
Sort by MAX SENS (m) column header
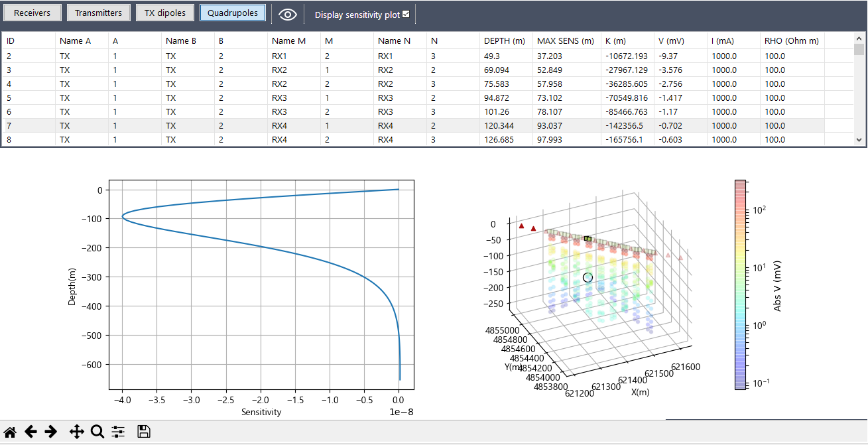click(566, 40)
